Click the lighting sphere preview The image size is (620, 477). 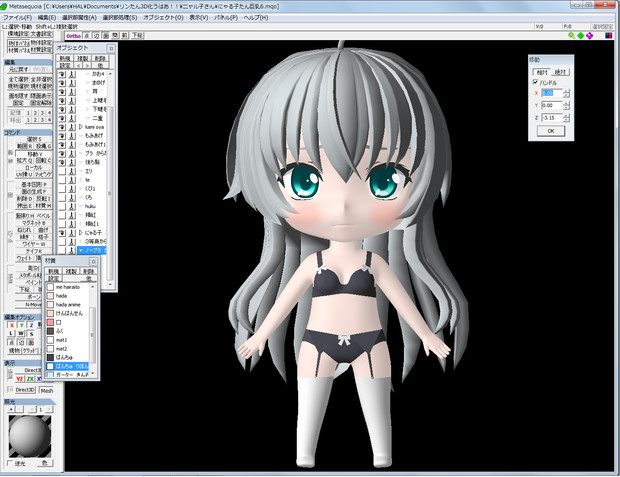point(30,436)
